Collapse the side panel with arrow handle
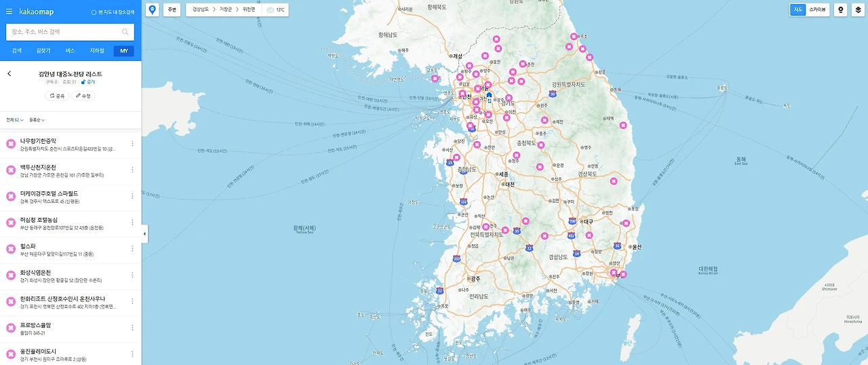Screen dimensions: 868x365 (144, 234)
